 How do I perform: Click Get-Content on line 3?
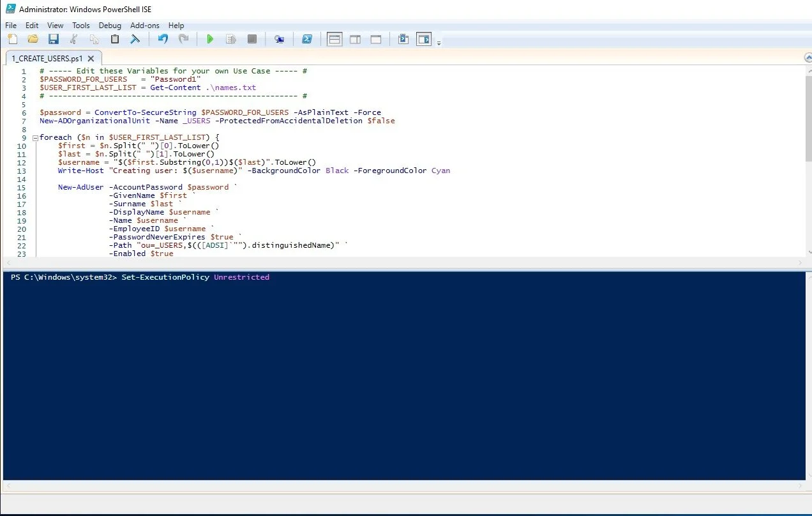(x=176, y=87)
